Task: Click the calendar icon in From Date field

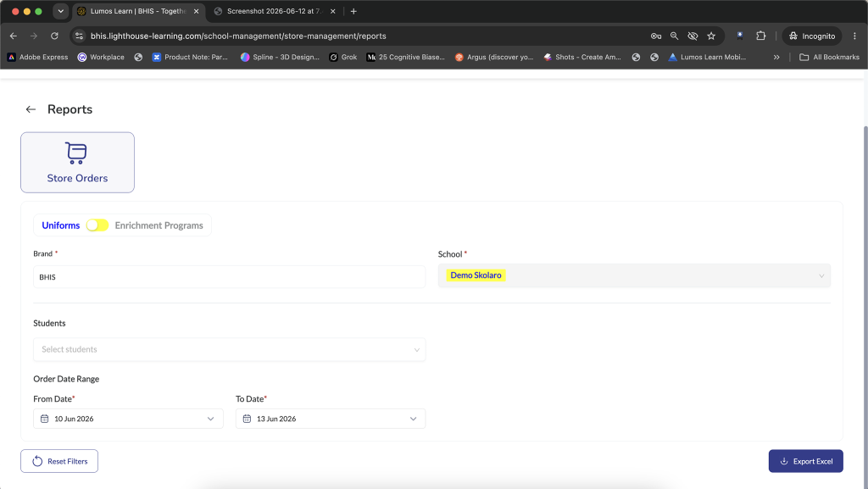Action: (x=45, y=419)
